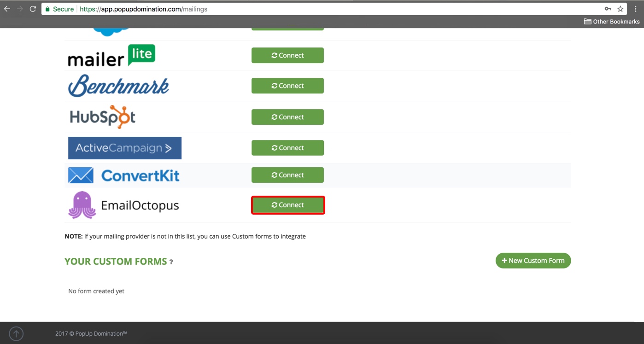Click the MailerLite logo
This screenshot has height=344, width=644.
coord(111,56)
